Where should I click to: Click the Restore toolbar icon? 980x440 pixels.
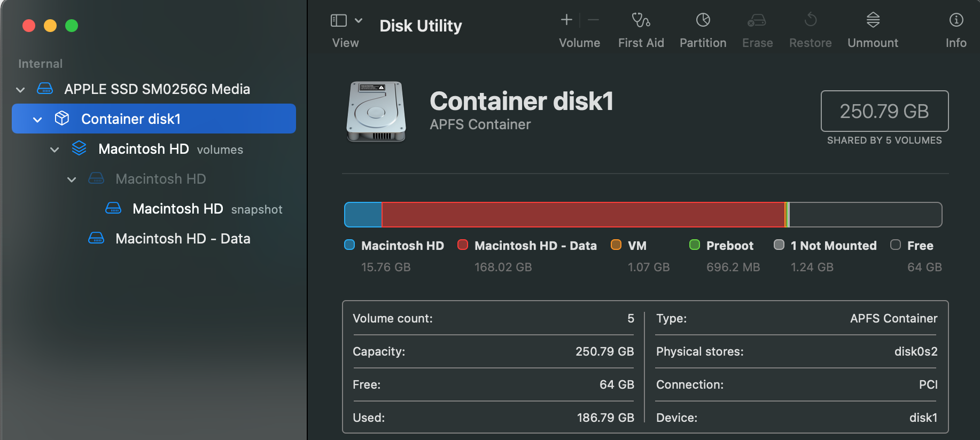(x=810, y=21)
